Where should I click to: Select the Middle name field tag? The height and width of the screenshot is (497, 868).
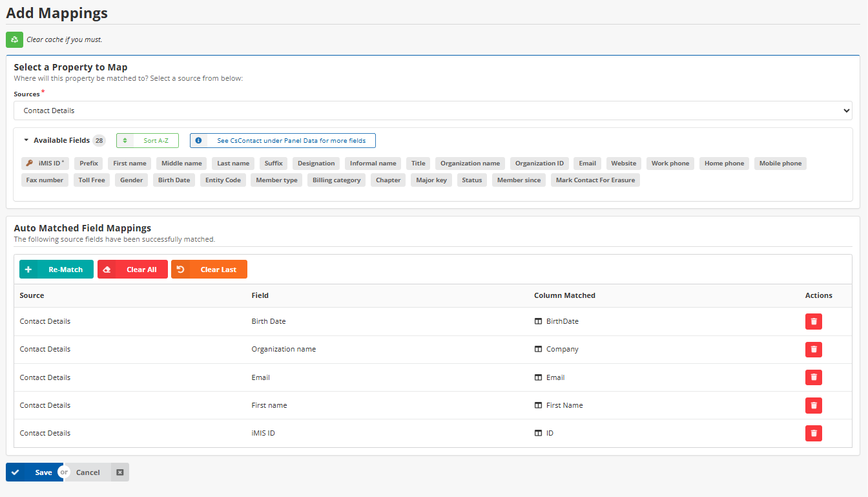coord(181,164)
